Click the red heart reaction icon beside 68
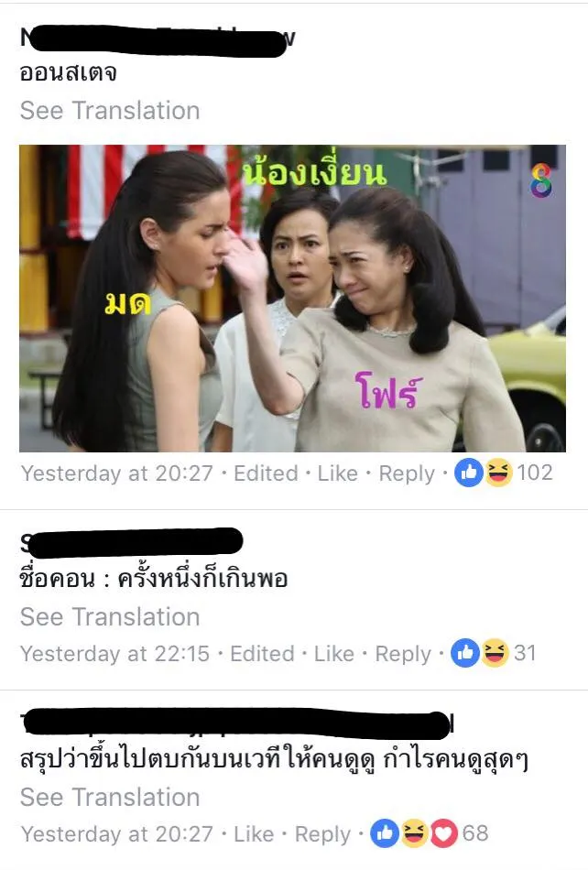Screen dimensions: 588x870 444,833
